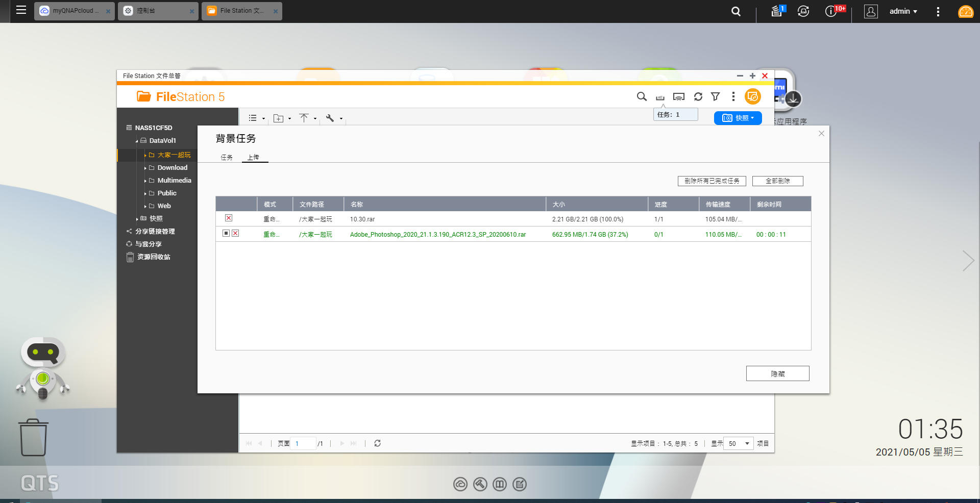Click the page number input field
The width and height of the screenshot is (980, 503).
pyautogui.click(x=304, y=443)
